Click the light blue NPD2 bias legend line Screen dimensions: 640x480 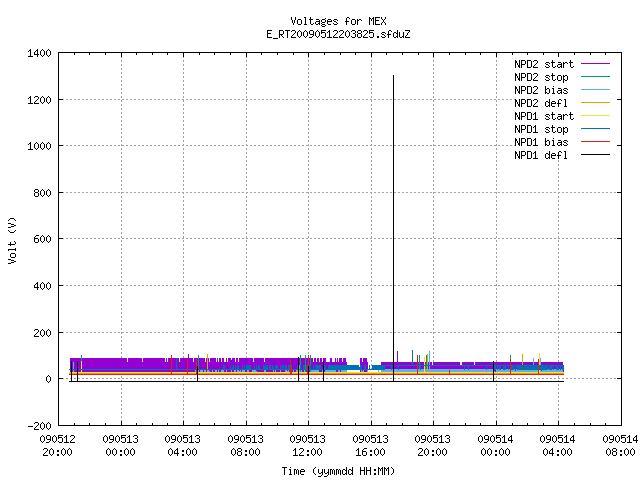pyautogui.click(x=596, y=90)
